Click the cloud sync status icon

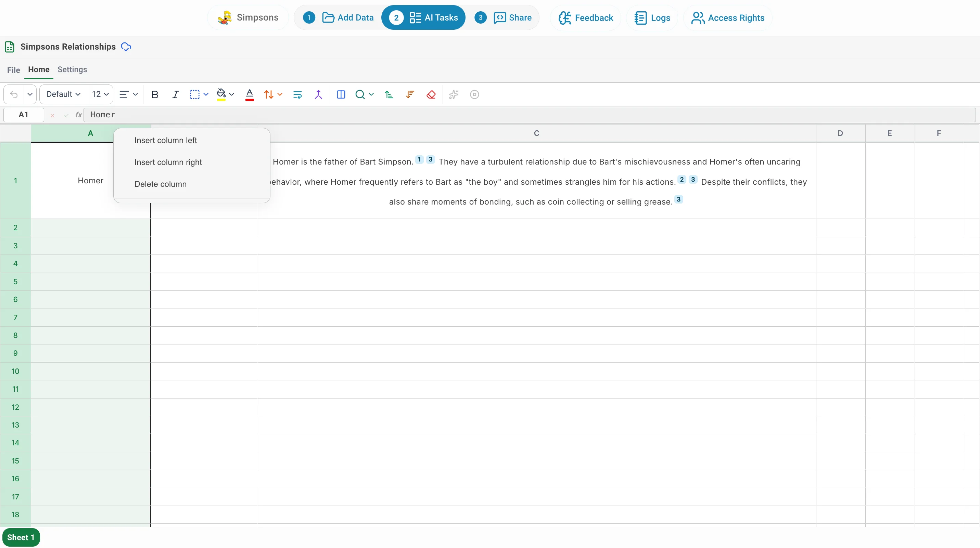coord(126,47)
